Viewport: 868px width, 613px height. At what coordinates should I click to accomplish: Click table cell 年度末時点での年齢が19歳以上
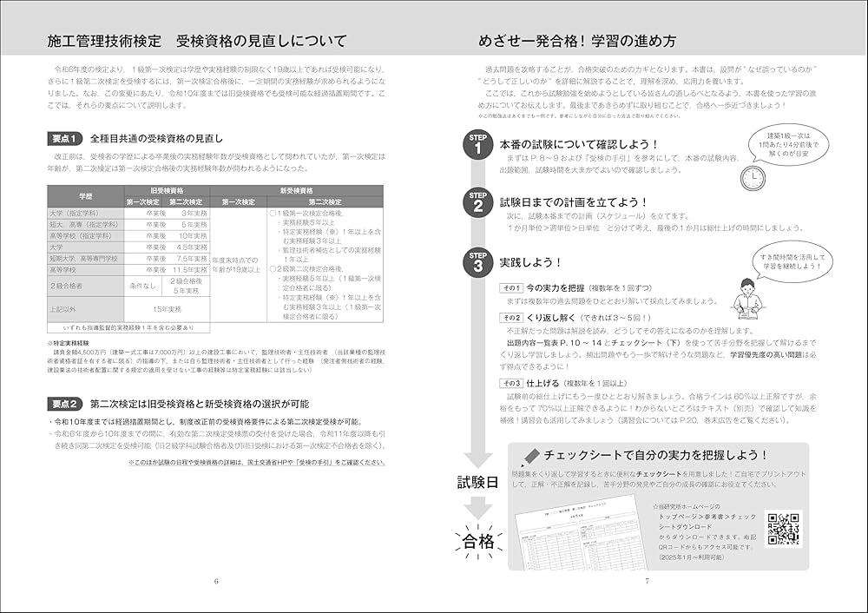tap(239, 265)
